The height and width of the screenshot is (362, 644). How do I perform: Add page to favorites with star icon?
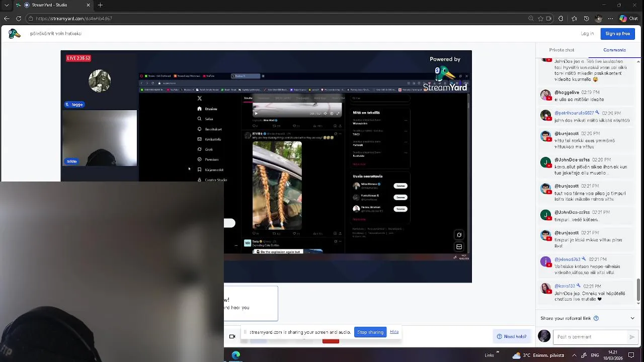point(540,19)
